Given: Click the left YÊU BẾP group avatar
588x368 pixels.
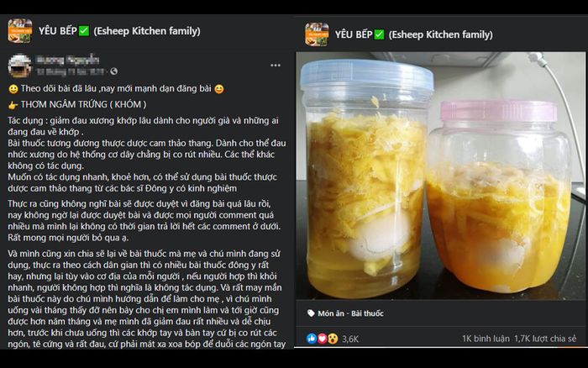Looking at the screenshot, I should (x=20, y=31).
